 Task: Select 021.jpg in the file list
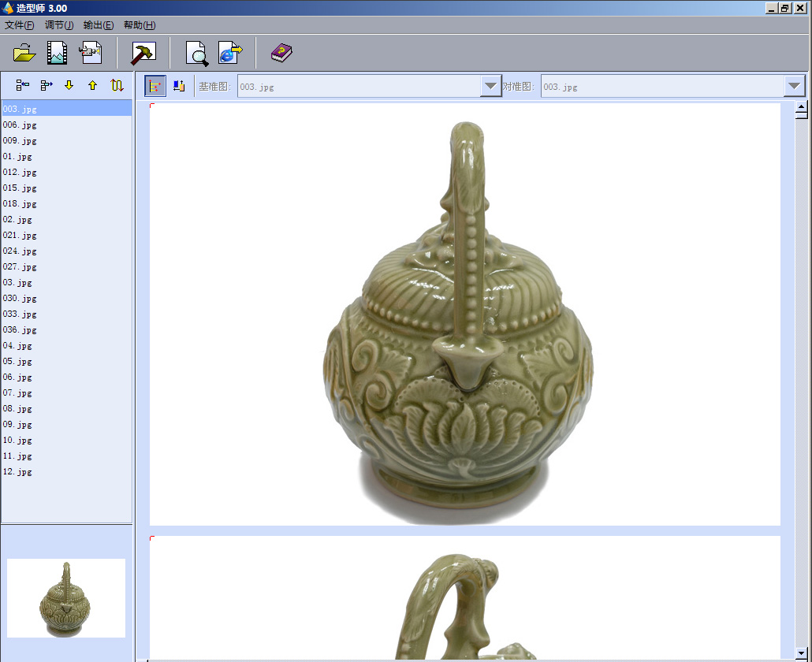(67, 235)
